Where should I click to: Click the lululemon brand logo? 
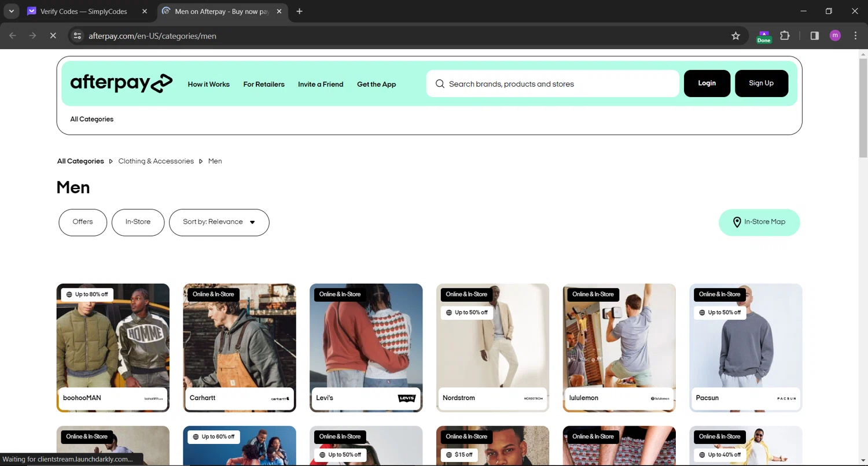(x=660, y=398)
